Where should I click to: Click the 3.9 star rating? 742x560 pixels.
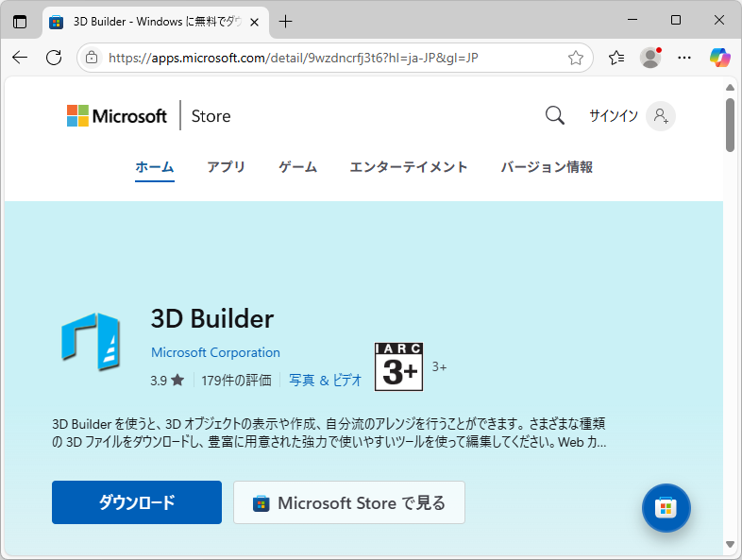(167, 381)
